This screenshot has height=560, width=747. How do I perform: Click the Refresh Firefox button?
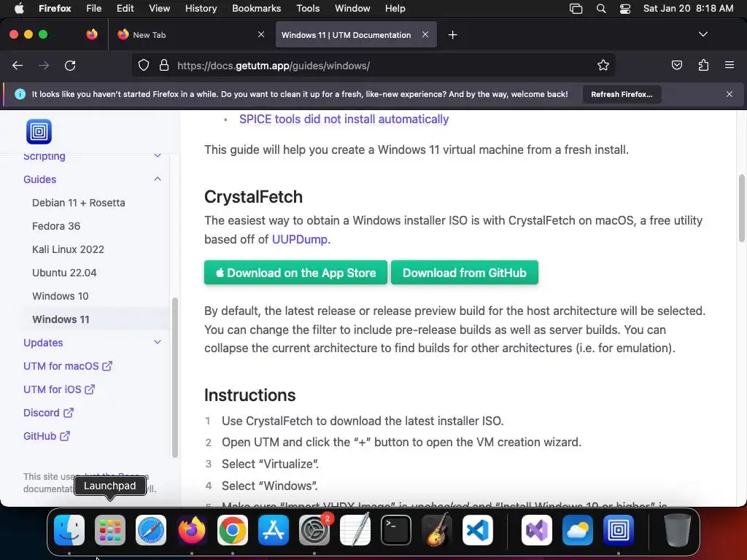pyautogui.click(x=622, y=94)
